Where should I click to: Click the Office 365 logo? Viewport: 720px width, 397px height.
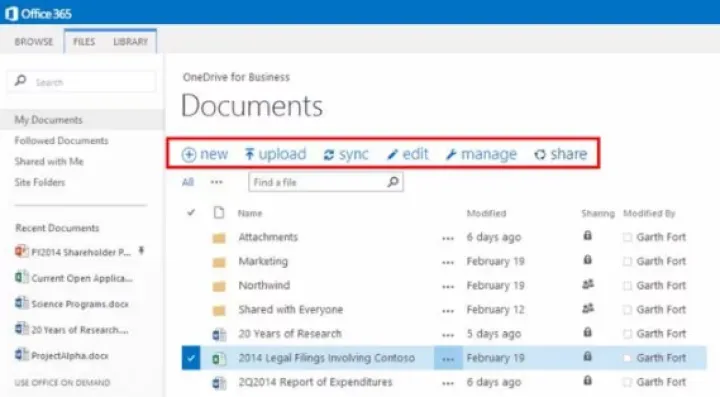[39, 14]
